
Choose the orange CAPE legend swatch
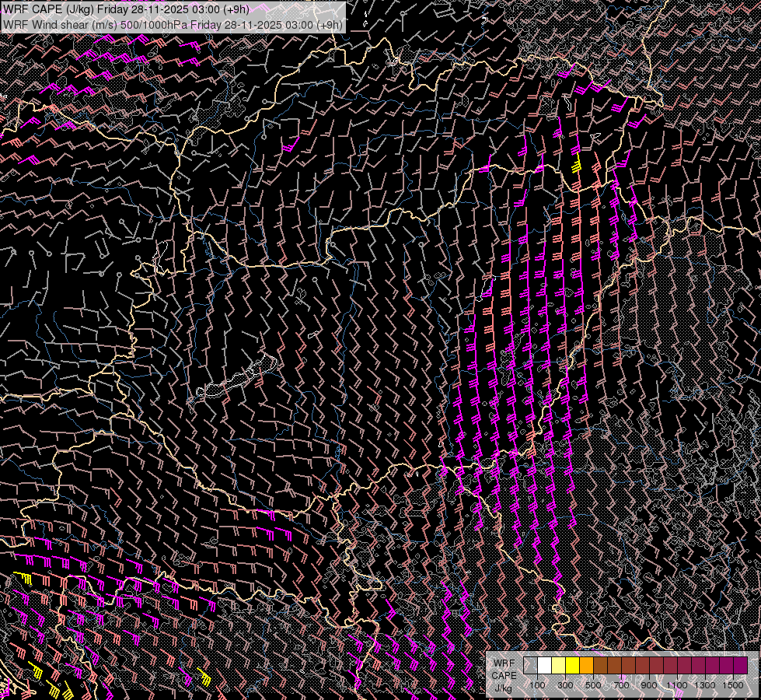point(586,666)
